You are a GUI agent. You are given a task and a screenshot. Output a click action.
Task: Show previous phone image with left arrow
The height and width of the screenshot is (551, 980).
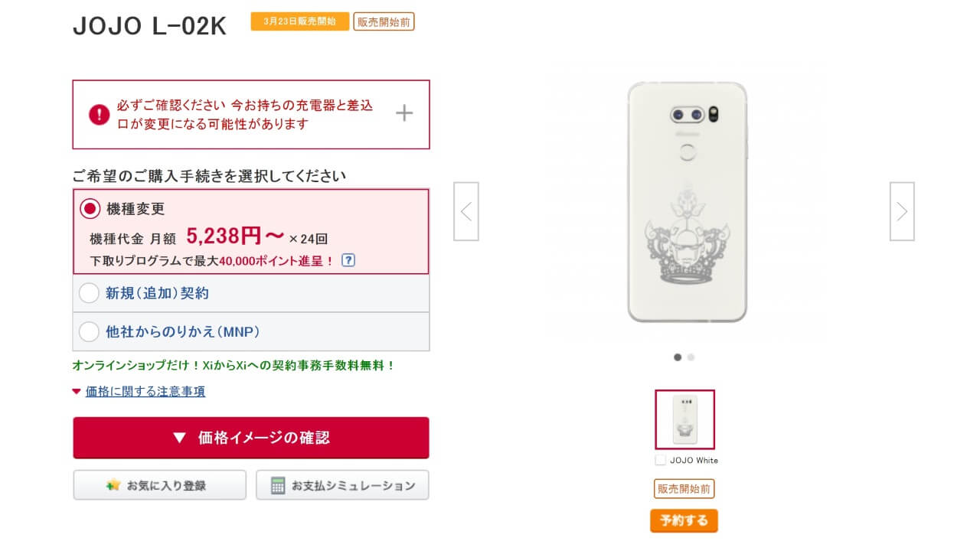point(466,211)
